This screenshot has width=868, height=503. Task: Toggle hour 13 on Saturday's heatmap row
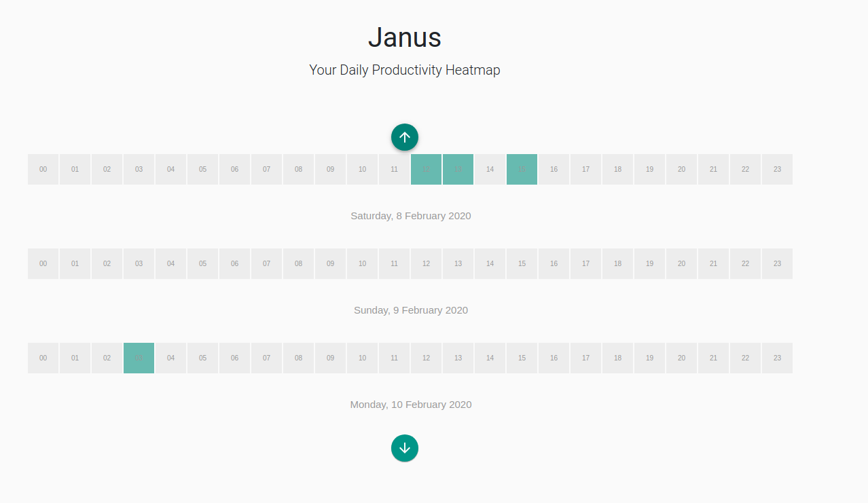[458, 169]
